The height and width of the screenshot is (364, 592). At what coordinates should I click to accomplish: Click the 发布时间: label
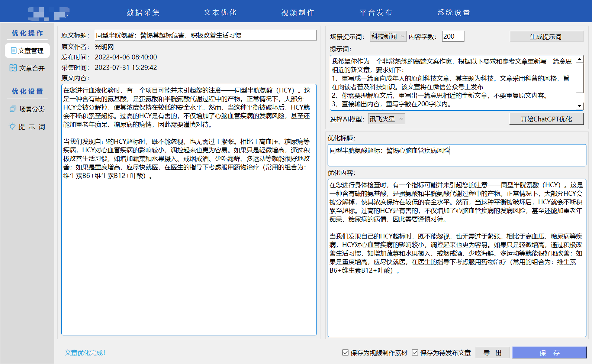[75, 57]
